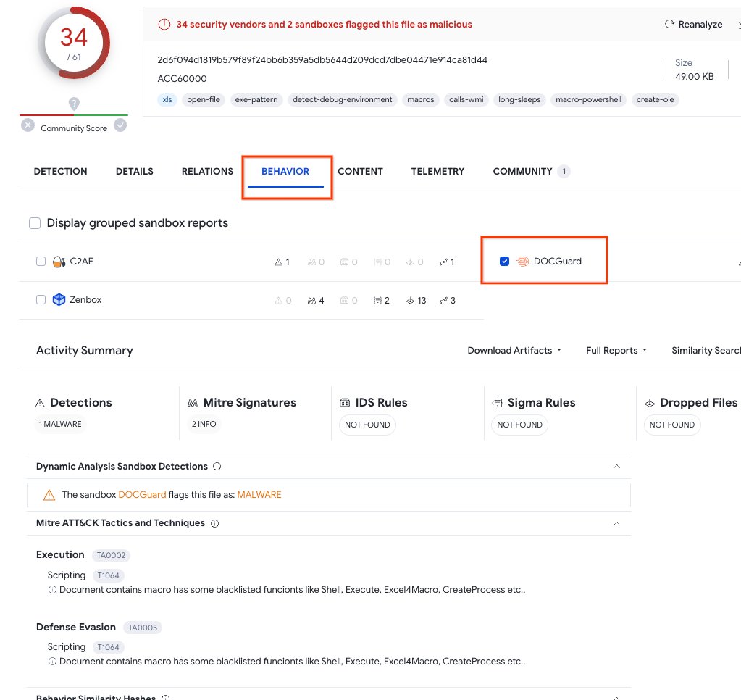Click the process tree icon on the Zenbox row
This screenshot has height=700, width=741.
[x=443, y=299]
